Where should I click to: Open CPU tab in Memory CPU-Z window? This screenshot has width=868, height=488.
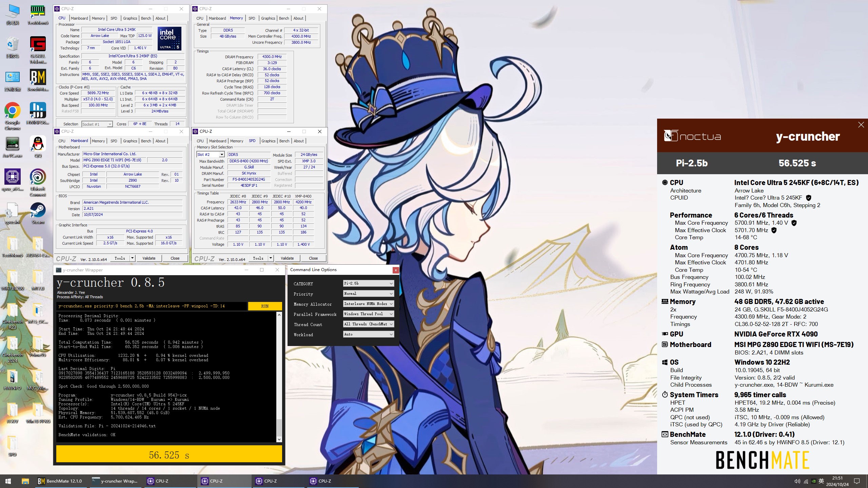(x=200, y=18)
